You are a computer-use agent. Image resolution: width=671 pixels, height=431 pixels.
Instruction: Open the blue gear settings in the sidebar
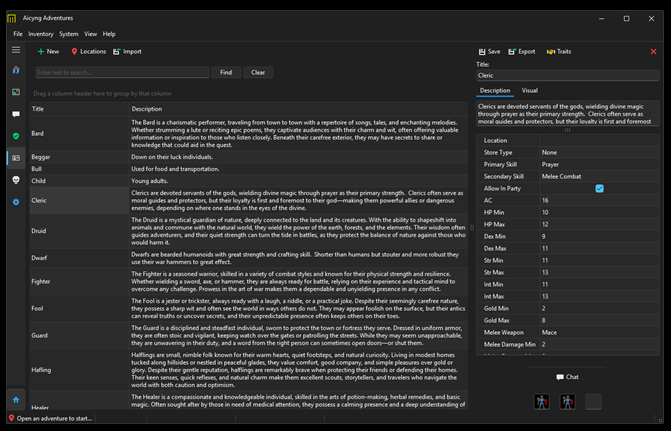(15, 202)
